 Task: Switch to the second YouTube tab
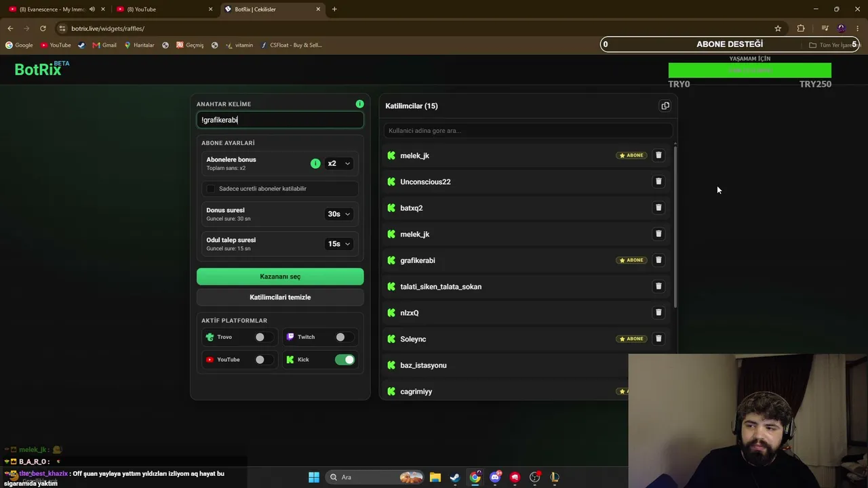click(163, 9)
